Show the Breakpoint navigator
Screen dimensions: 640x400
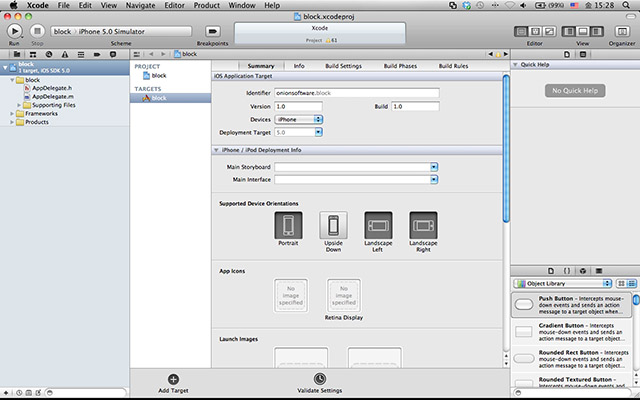97,54
